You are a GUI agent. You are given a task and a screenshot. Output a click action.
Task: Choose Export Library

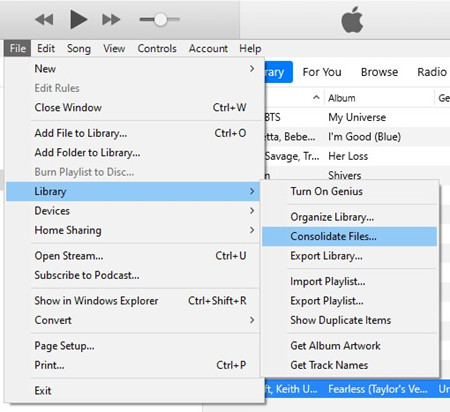click(349, 256)
